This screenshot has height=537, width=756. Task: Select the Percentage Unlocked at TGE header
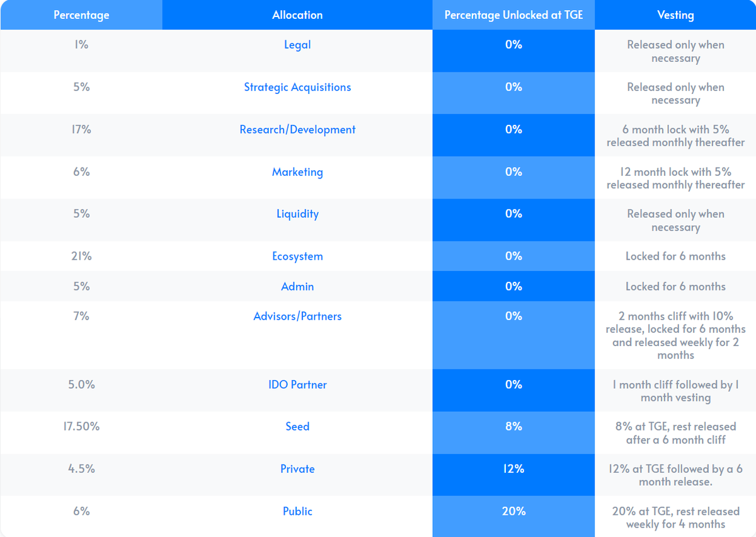[x=513, y=15]
